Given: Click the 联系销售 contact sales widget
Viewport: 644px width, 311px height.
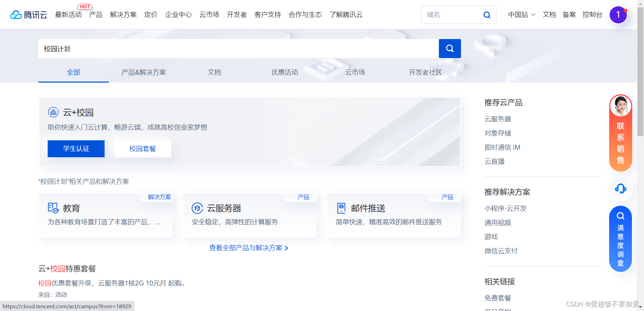Looking at the screenshot, I should pyautogui.click(x=621, y=133).
